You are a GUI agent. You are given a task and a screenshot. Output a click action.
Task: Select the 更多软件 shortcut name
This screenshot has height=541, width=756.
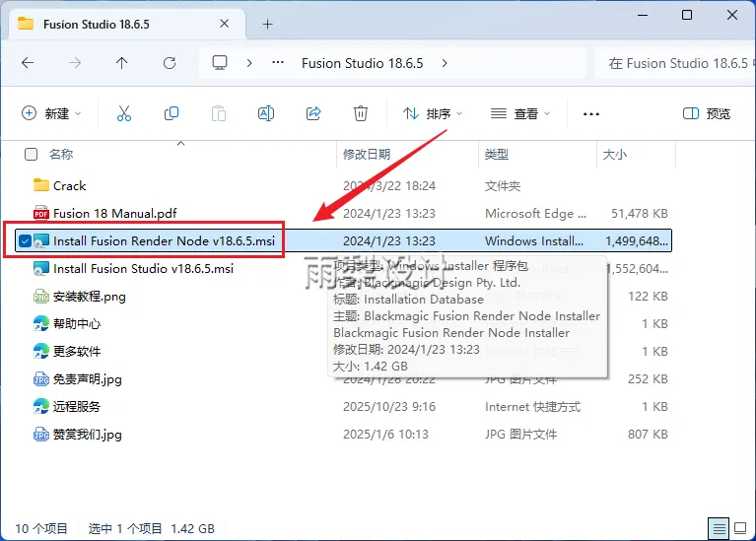pyautogui.click(x=77, y=351)
